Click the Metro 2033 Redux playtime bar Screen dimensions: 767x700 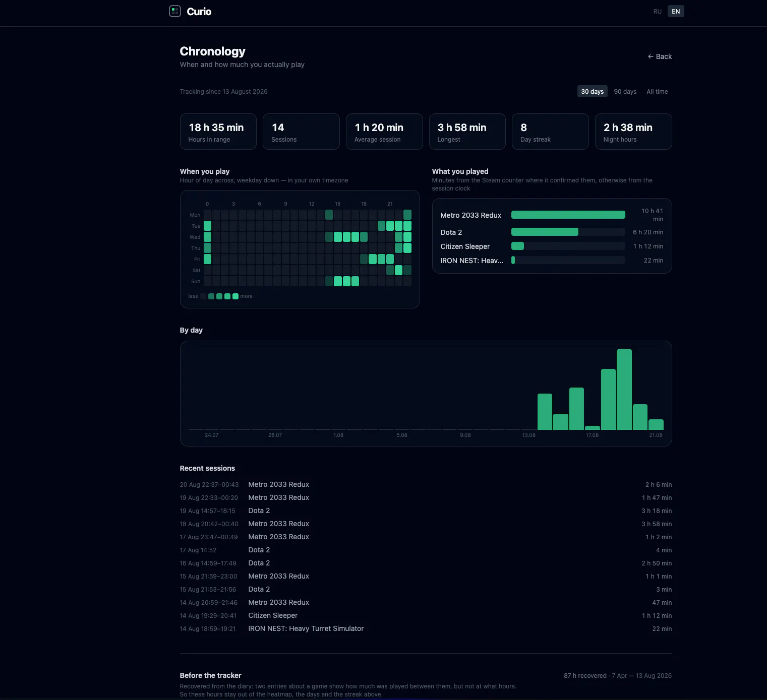click(x=568, y=215)
